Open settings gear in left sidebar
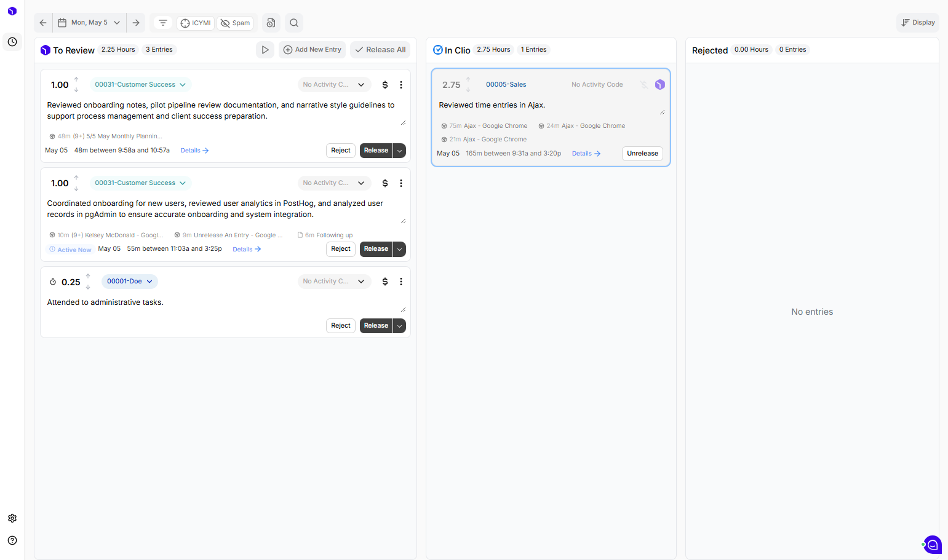 tap(12, 518)
